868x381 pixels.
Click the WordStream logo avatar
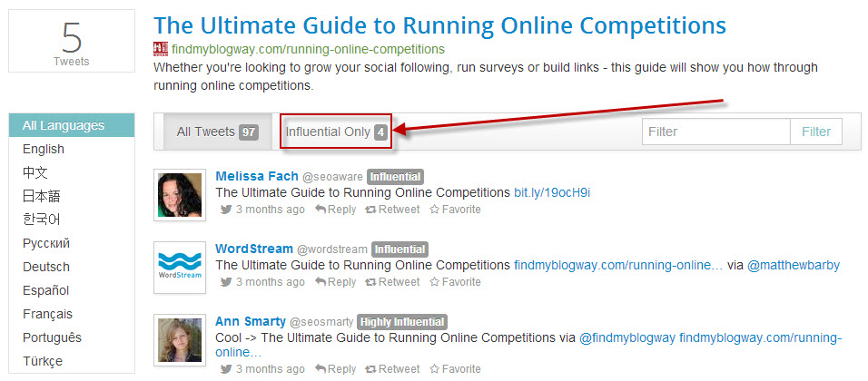pyautogui.click(x=180, y=268)
